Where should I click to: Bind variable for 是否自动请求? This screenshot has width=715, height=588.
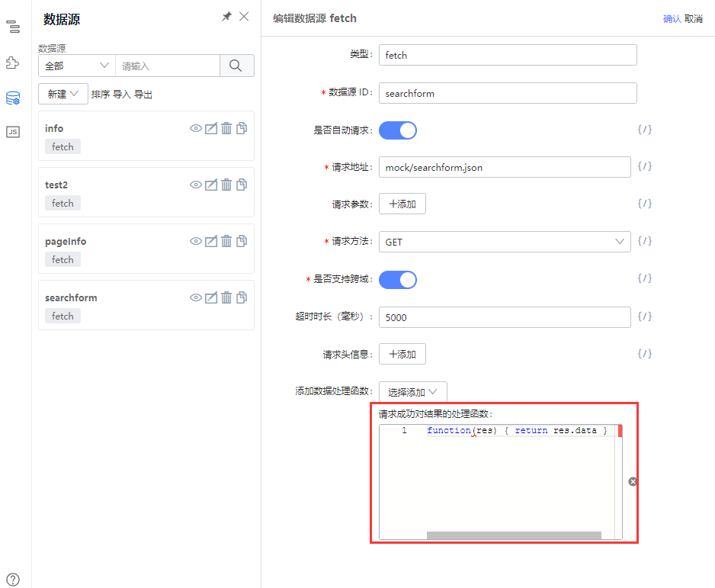pos(644,130)
